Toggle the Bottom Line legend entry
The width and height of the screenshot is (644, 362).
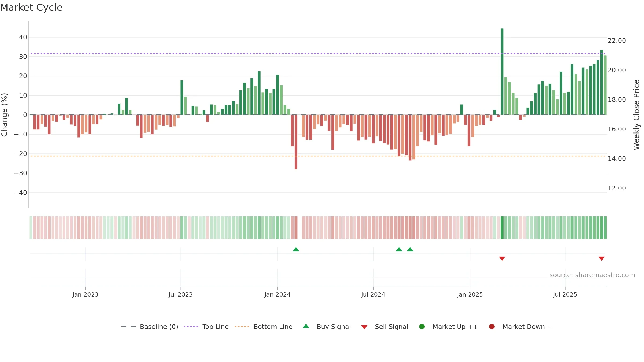[264, 327]
